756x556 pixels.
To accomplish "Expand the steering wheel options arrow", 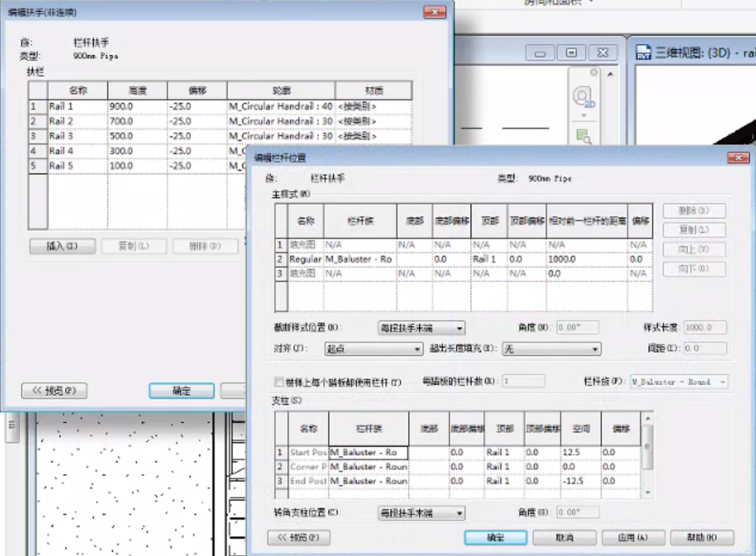I will (584, 116).
